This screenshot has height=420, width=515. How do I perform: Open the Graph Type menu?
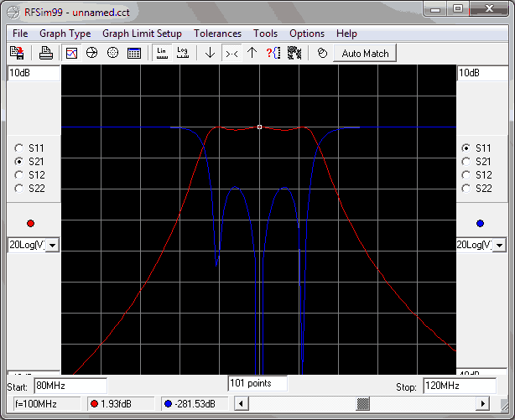pos(65,34)
